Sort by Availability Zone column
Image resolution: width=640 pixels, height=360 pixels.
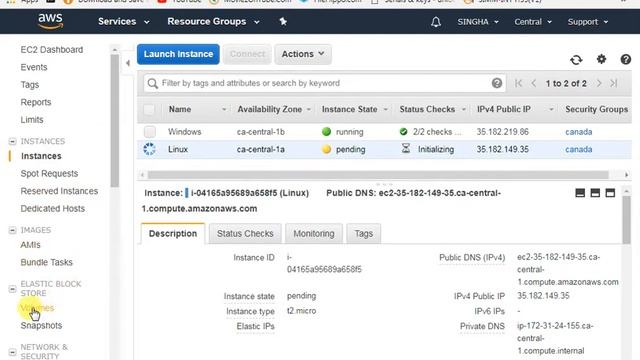270,109
